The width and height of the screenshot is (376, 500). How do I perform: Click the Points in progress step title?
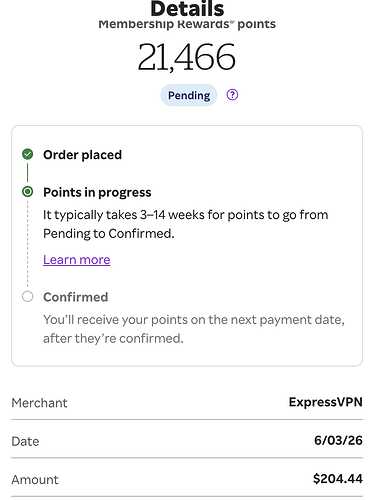97,192
